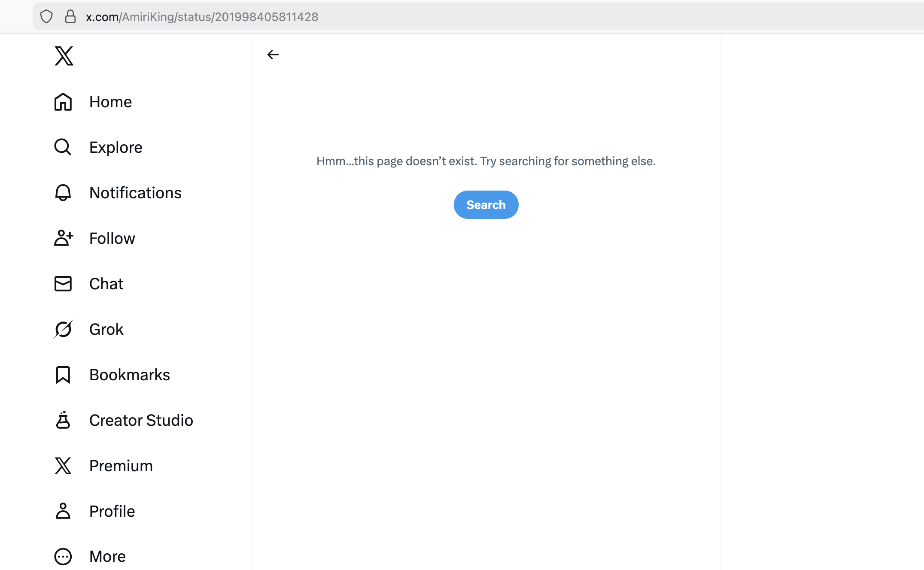The width and height of the screenshot is (924, 570).
Task: Click the browser address bar URL
Action: tap(202, 17)
